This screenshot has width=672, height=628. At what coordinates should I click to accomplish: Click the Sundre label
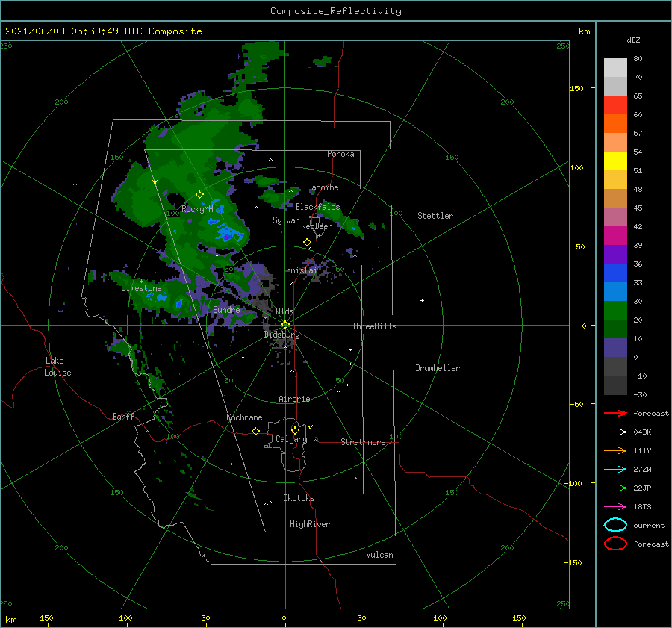pos(226,309)
